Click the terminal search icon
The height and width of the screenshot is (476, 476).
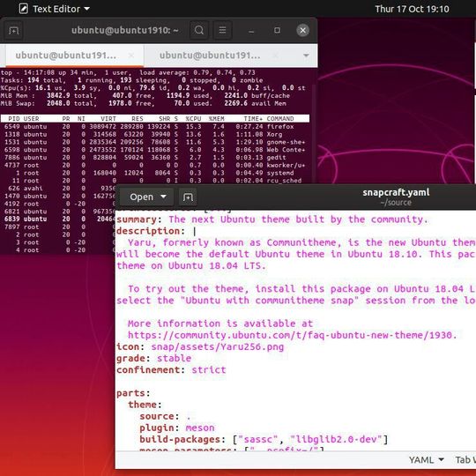pyautogui.click(x=199, y=30)
